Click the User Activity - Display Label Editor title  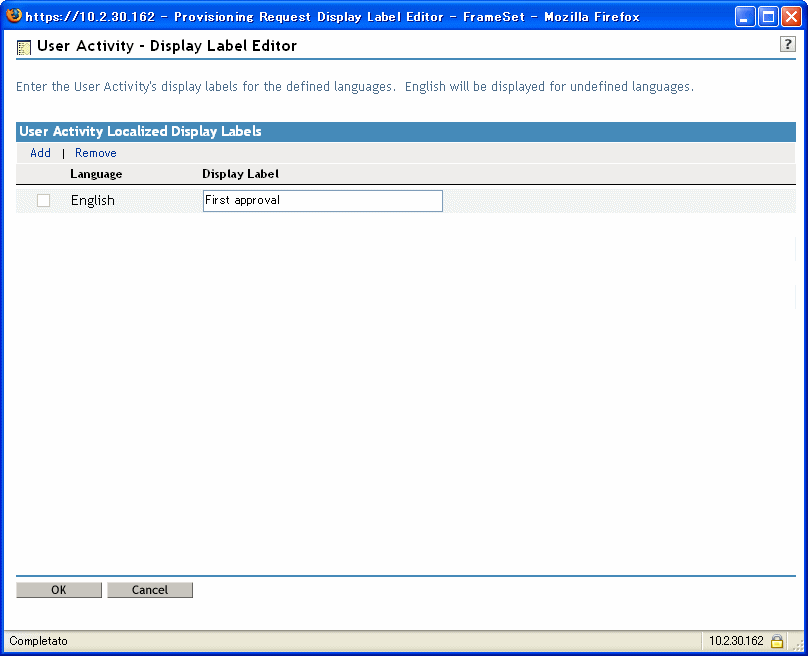(x=167, y=46)
